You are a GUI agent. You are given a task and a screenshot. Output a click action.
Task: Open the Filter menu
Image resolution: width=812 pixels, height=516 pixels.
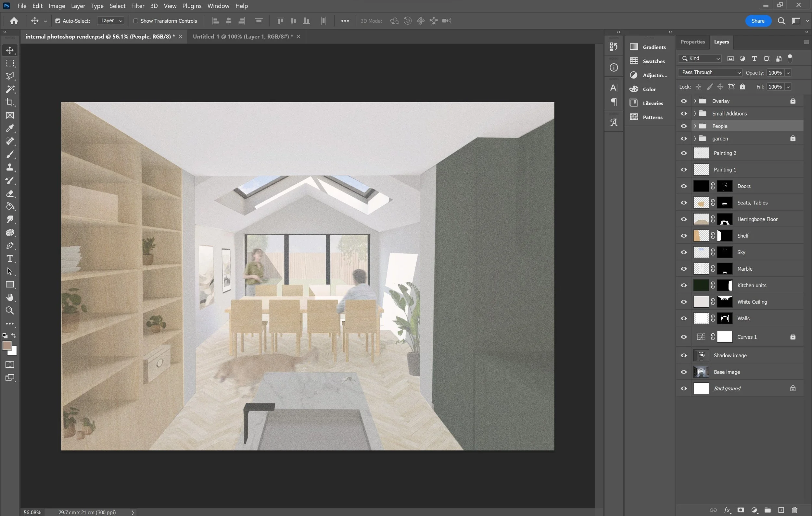coord(138,6)
